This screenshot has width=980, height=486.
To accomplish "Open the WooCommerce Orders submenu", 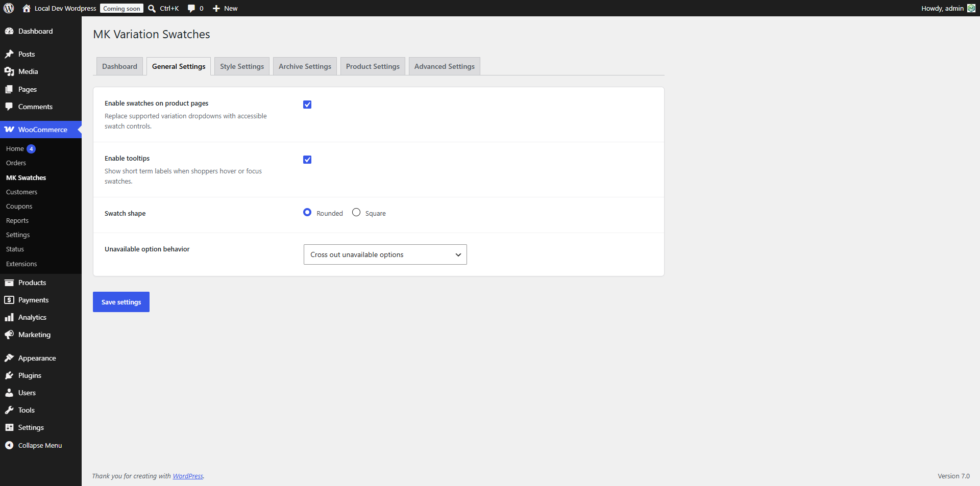I will pyautogui.click(x=16, y=163).
